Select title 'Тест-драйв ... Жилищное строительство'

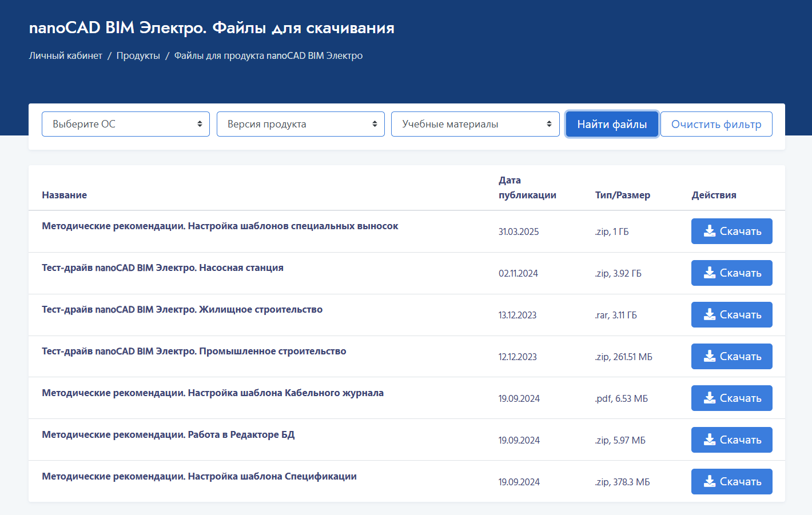[x=182, y=309]
